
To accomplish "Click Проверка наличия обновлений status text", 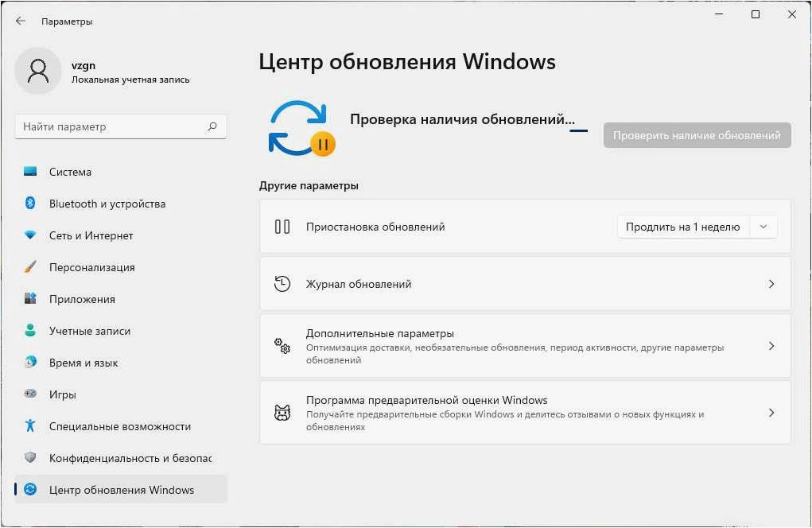I will click(x=462, y=119).
